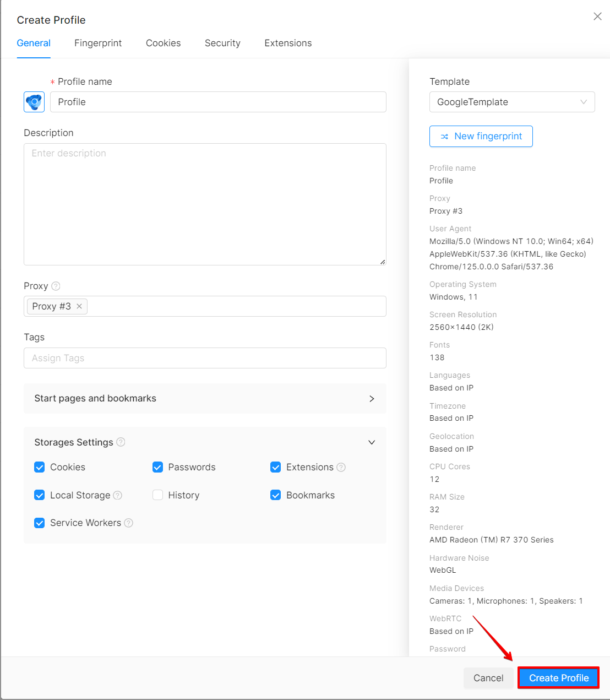Open the Proxy selection field
The image size is (610, 700).
(x=205, y=306)
